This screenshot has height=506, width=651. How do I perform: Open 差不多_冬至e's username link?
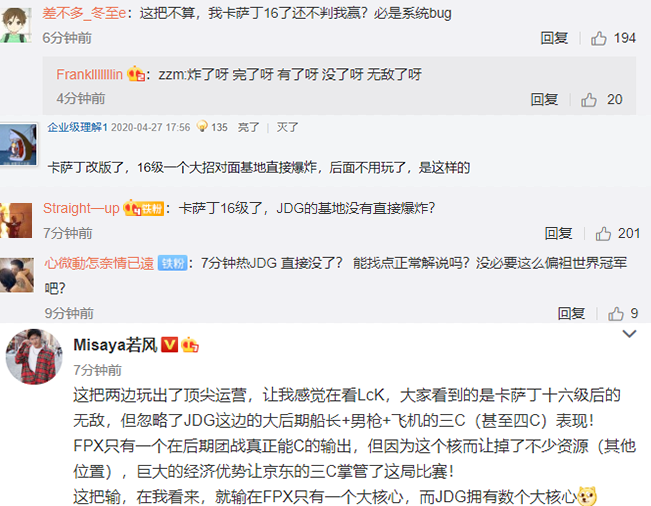pyautogui.click(x=84, y=14)
